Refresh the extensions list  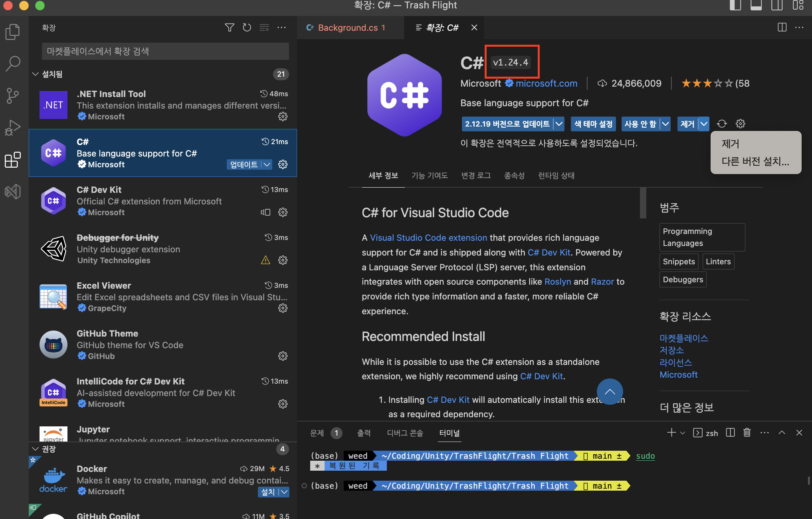coord(247,28)
